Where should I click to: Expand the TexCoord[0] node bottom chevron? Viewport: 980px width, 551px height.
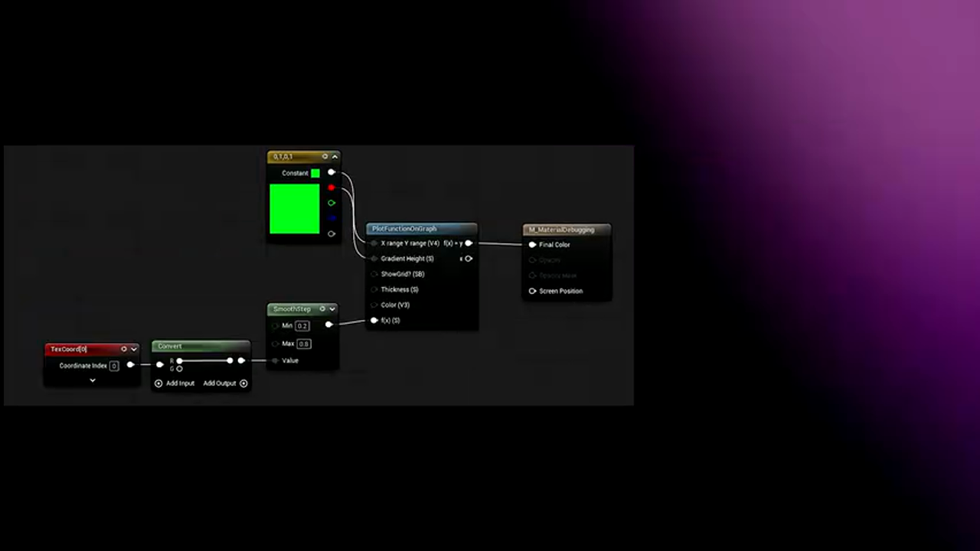pyautogui.click(x=92, y=380)
